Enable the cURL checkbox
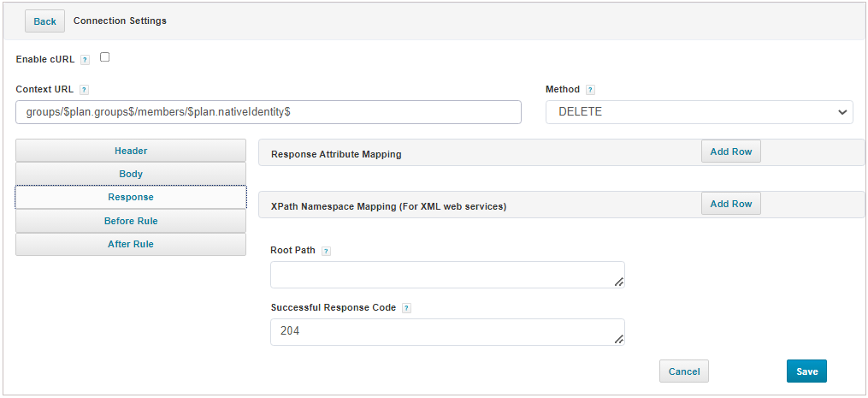This screenshot has height=398, width=868. pyautogui.click(x=105, y=58)
